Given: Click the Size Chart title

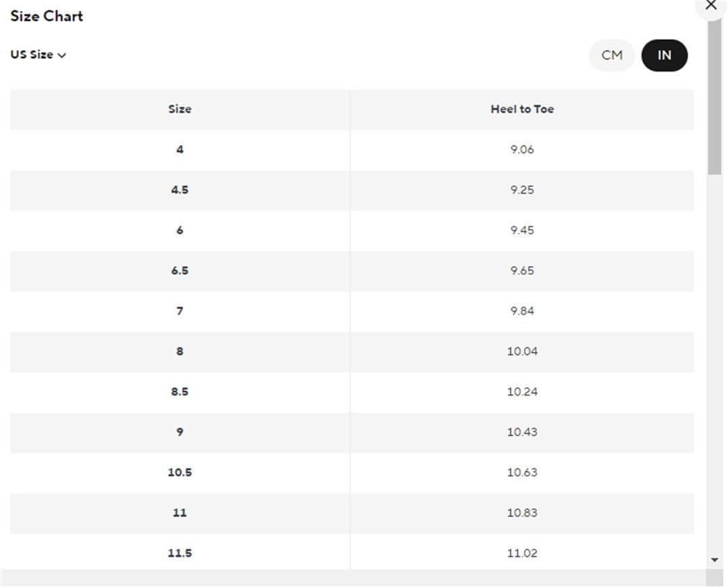Looking at the screenshot, I should 47,16.
